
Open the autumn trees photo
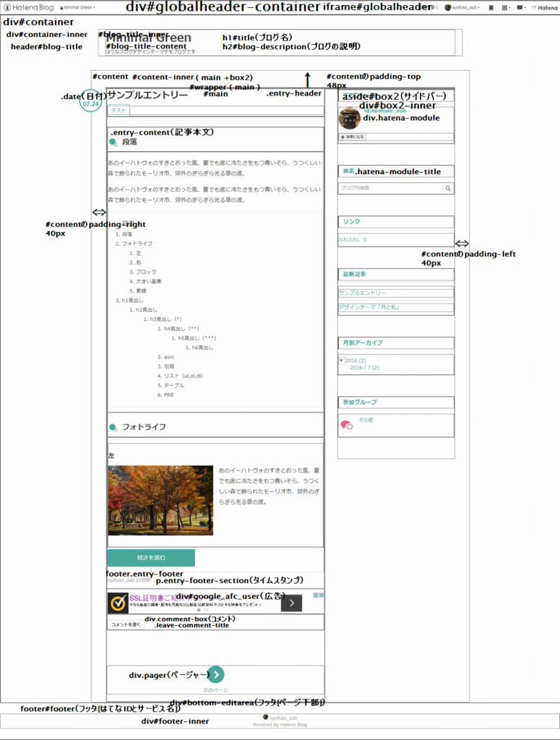coord(161,500)
